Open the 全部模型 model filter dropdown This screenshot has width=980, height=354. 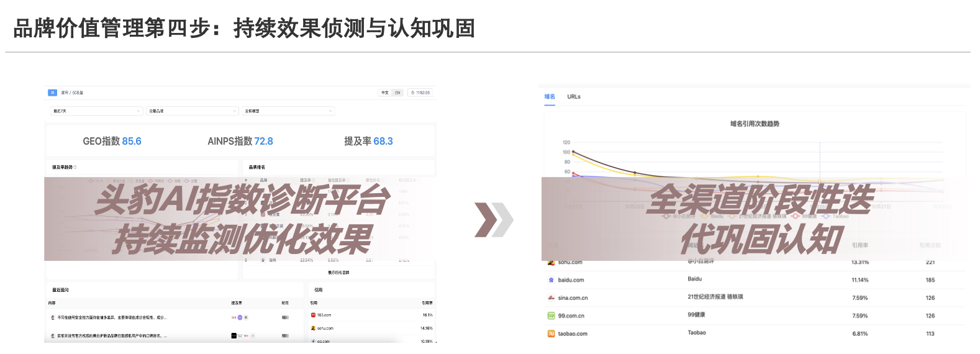(288, 111)
